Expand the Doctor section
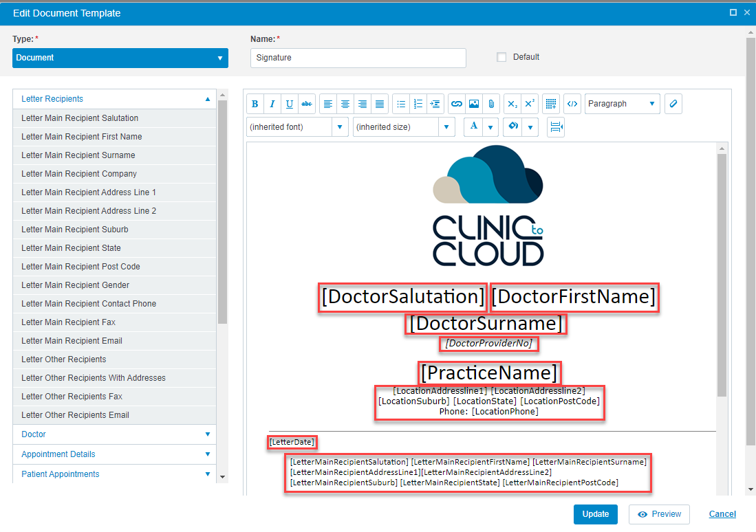756x532 pixels. (114, 434)
